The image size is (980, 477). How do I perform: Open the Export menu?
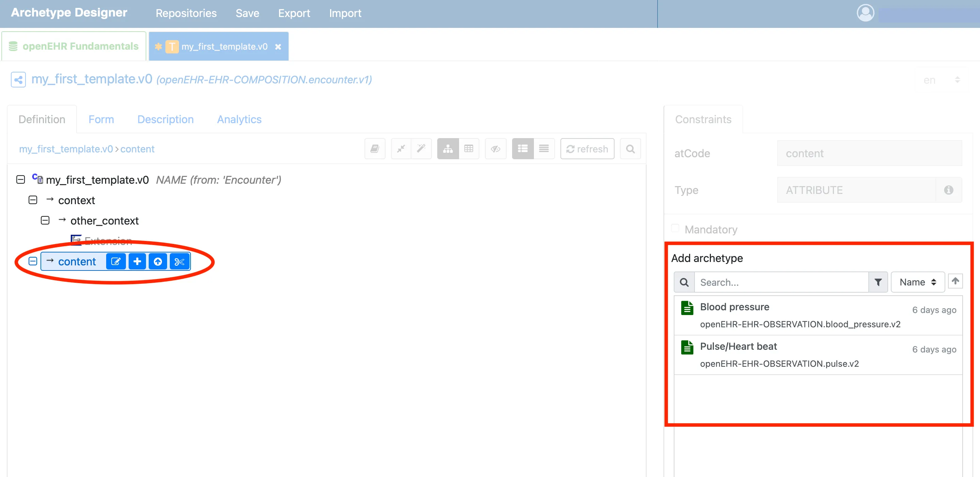click(294, 13)
